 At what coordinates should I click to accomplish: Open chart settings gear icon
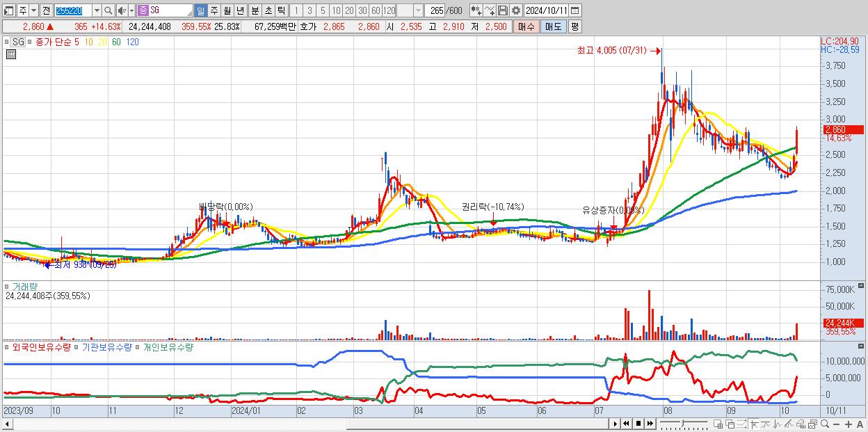515,10
